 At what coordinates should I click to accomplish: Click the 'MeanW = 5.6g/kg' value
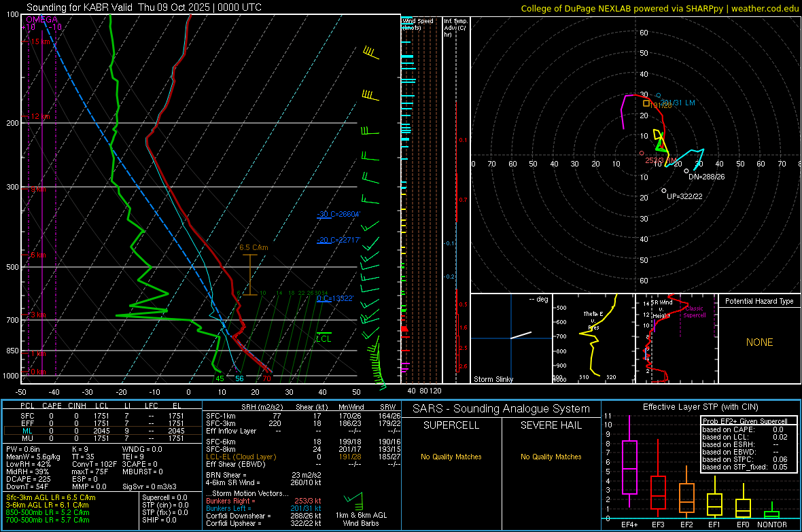coord(33,457)
